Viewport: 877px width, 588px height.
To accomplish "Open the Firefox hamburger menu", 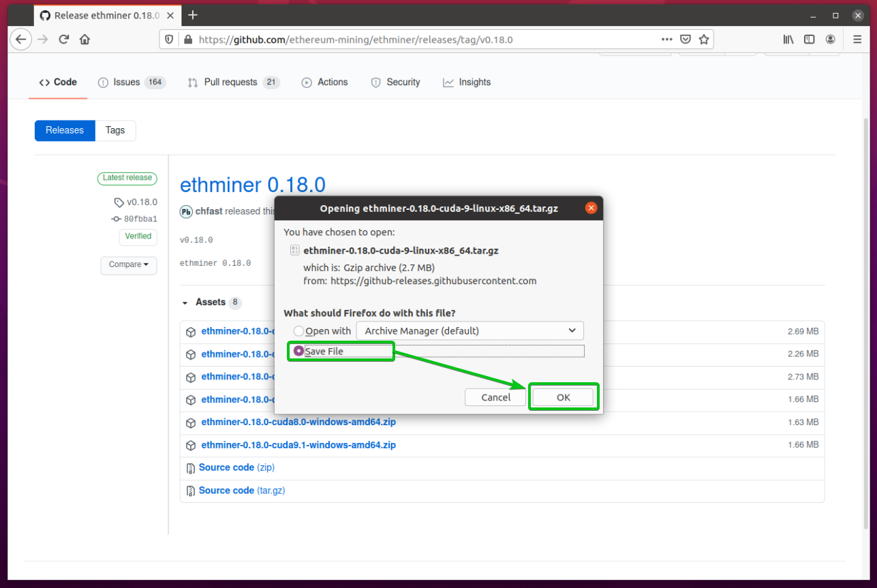I will [857, 40].
